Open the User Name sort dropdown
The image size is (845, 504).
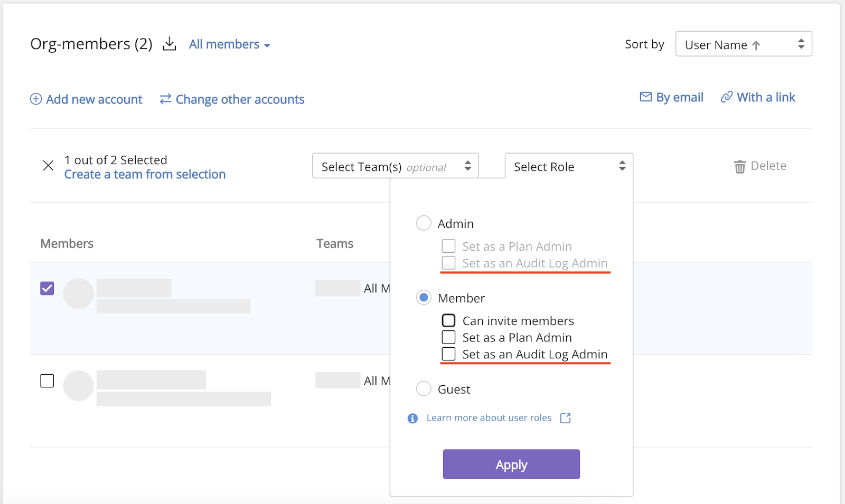pos(743,44)
